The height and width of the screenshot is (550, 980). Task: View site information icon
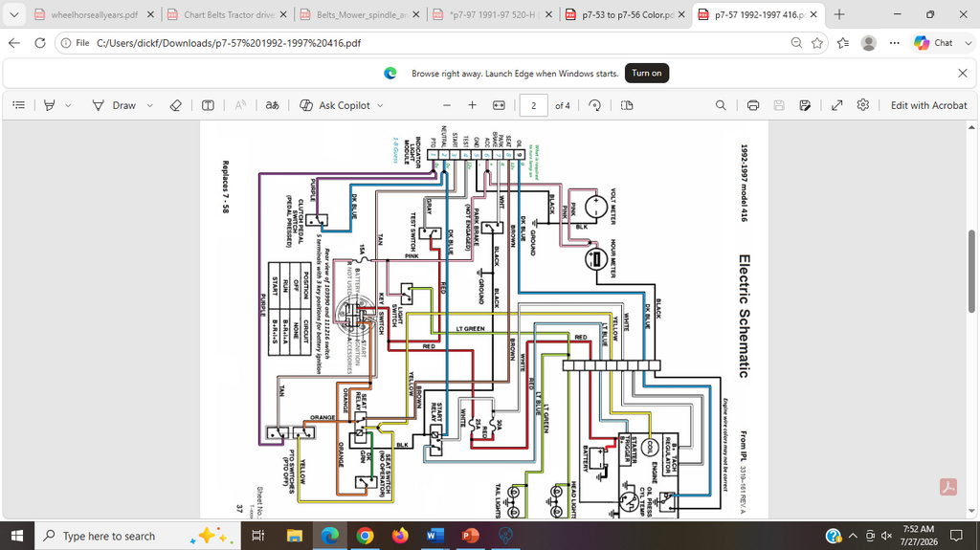pyautogui.click(x=66, y=43)
